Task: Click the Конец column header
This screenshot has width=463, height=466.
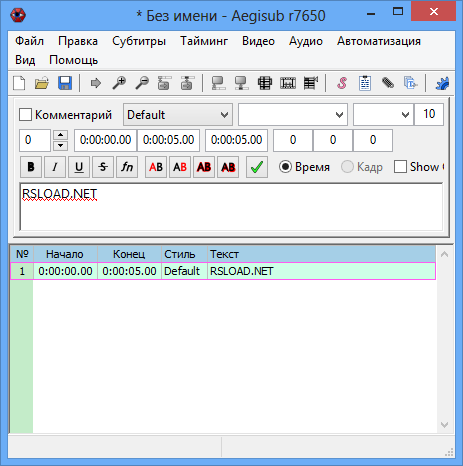Action: pyautogui.click(x=129, y=254)
